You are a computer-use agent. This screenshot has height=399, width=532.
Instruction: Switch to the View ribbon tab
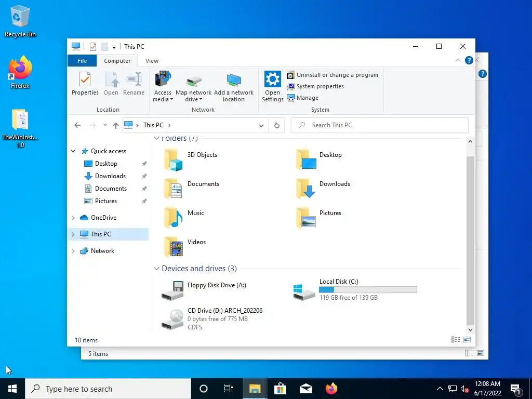point(152,61)
